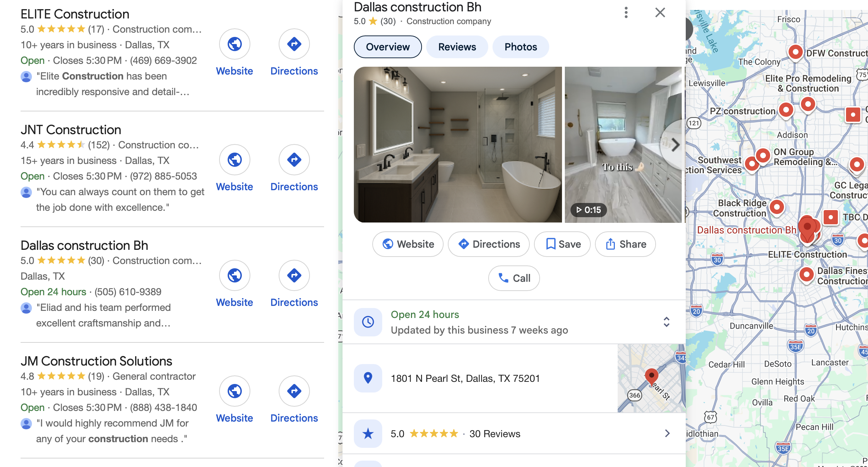Open the three-dot more options menu
The width and height of the screenshot is (868, 467).
(626, 12)
